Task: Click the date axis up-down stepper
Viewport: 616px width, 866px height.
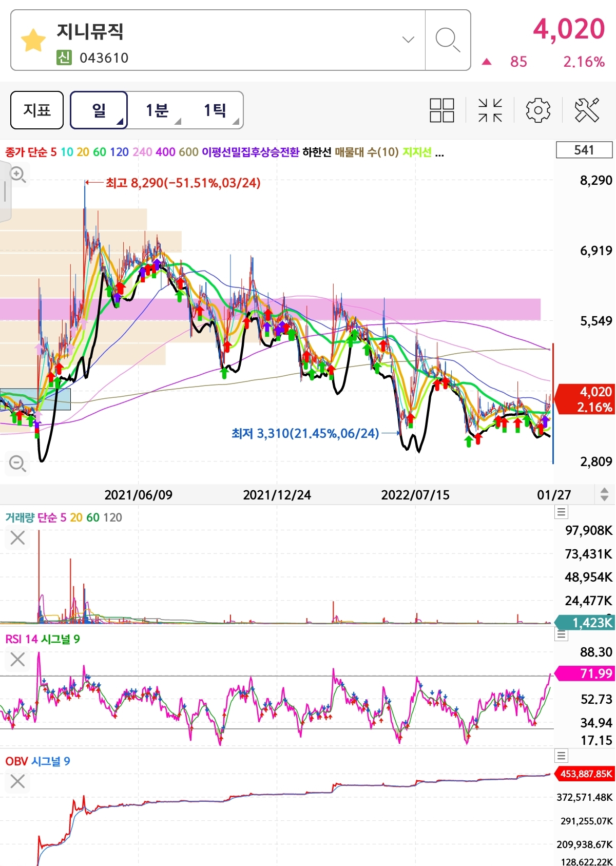Action: coord(604,494)
